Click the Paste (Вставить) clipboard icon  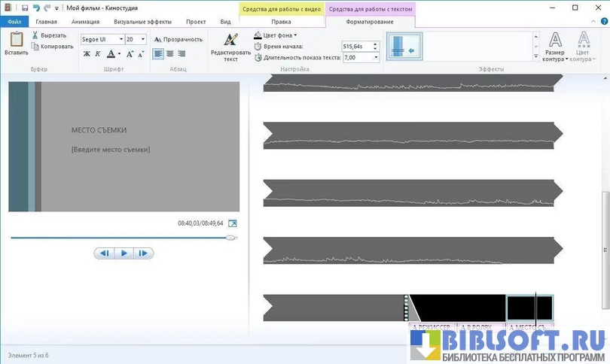(x=16, y=42)
